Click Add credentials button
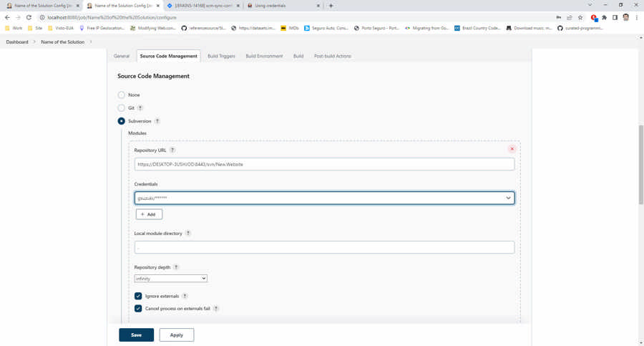The image size is (644, 346). (149, 214)
